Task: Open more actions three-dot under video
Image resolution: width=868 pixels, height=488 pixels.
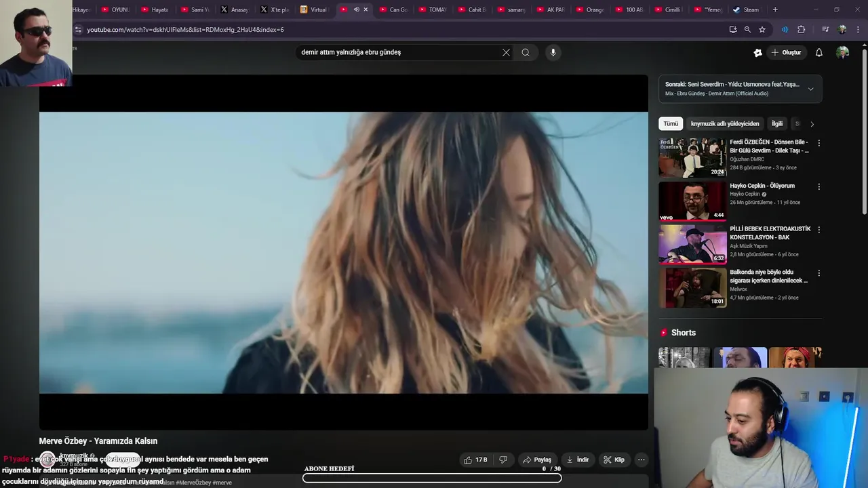Action: coord(641,460)
